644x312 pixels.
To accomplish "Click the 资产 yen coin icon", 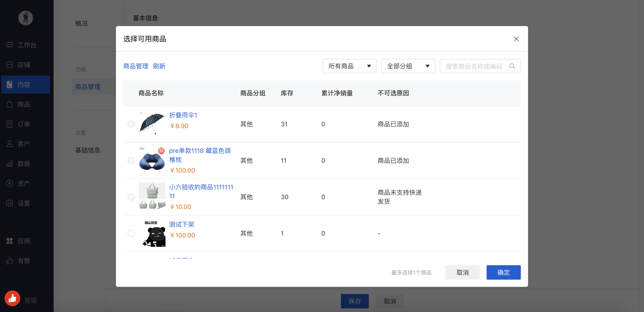I will click(x=9, y=183).
